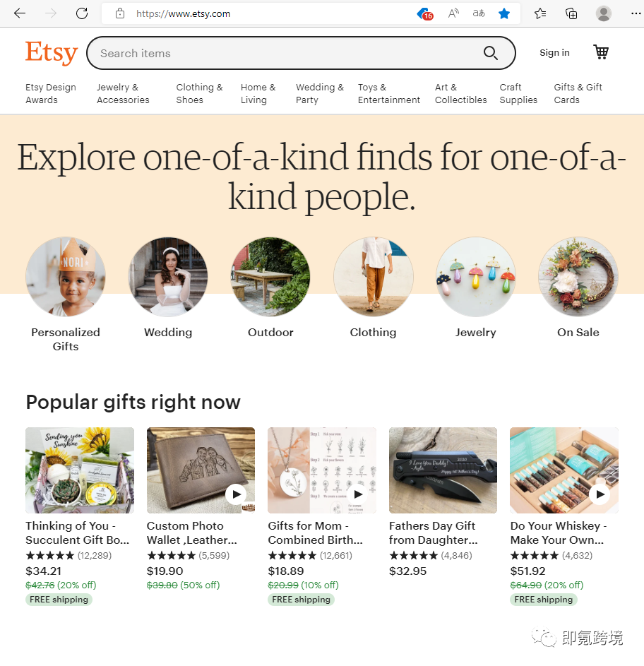
Task: Click the read aloud icon in address bar
Action: click(x=453, y=13)
